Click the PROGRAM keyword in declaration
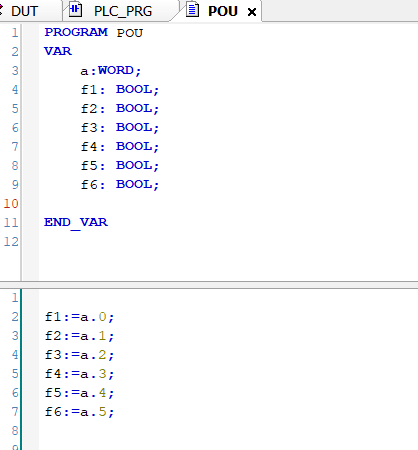 point(76,32)
